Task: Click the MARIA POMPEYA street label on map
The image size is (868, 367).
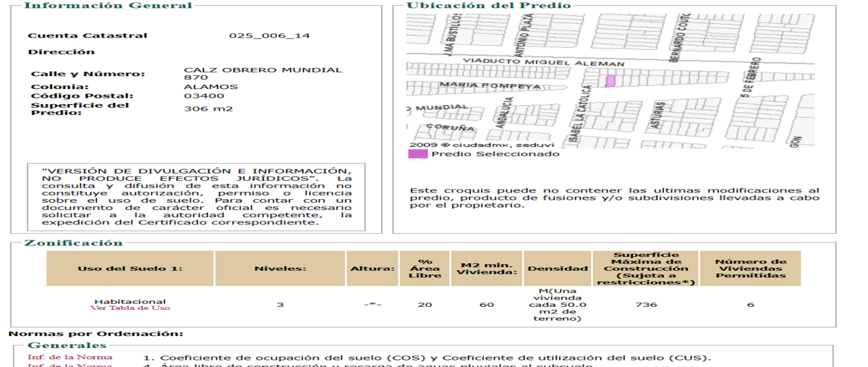Action: point(490,85)
